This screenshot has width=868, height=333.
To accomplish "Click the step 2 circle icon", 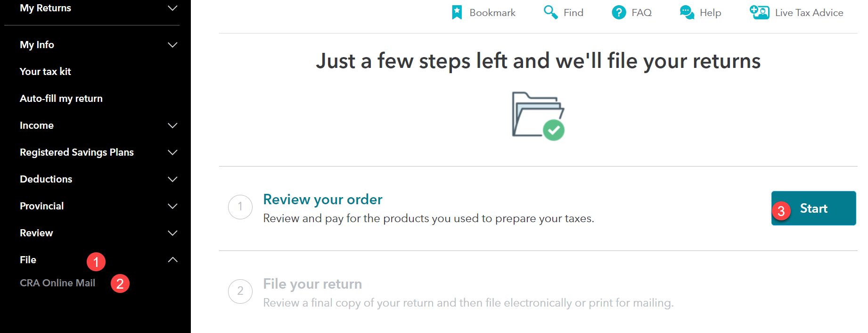I will click(240, 291).
